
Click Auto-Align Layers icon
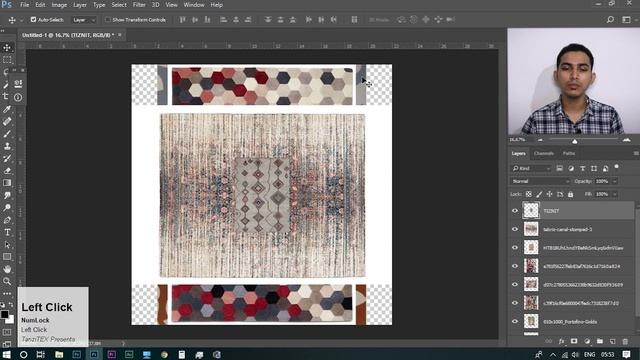click(x=354, y=20)
